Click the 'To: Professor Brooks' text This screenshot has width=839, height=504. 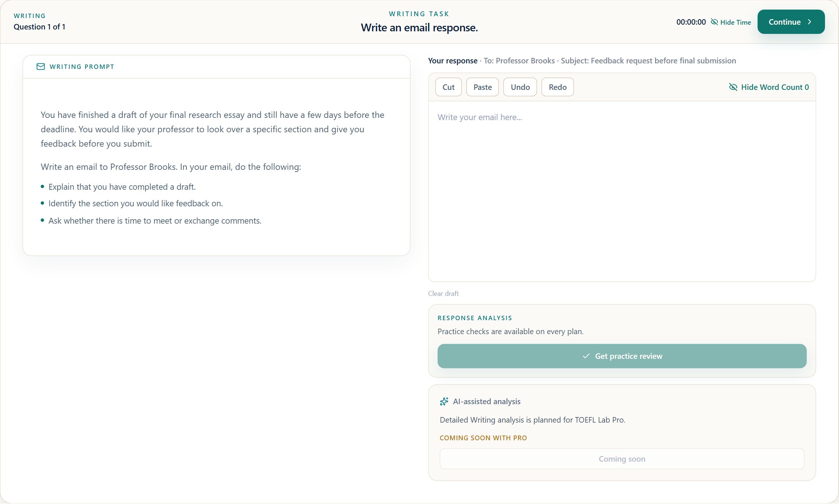pyautogui.click(x=519, y=60)
